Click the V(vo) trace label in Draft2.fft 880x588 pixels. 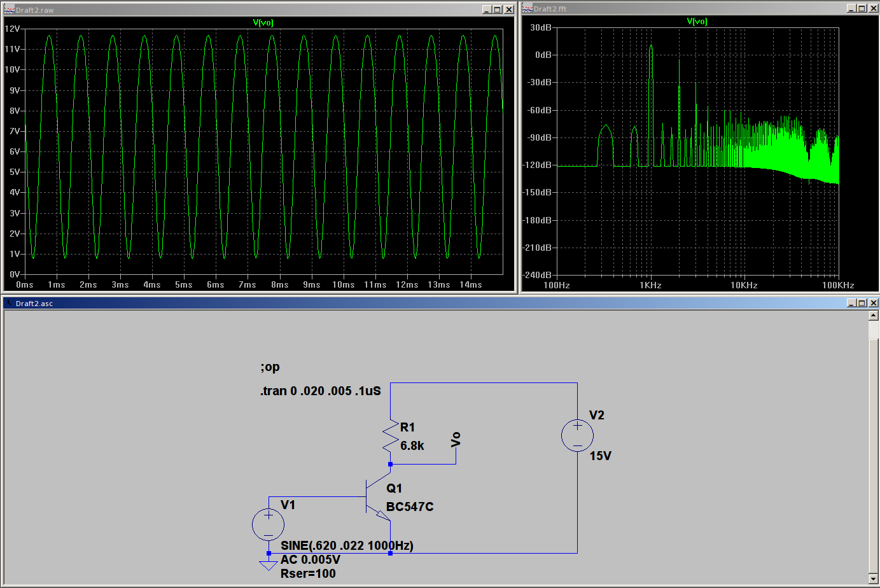(697, 21)
